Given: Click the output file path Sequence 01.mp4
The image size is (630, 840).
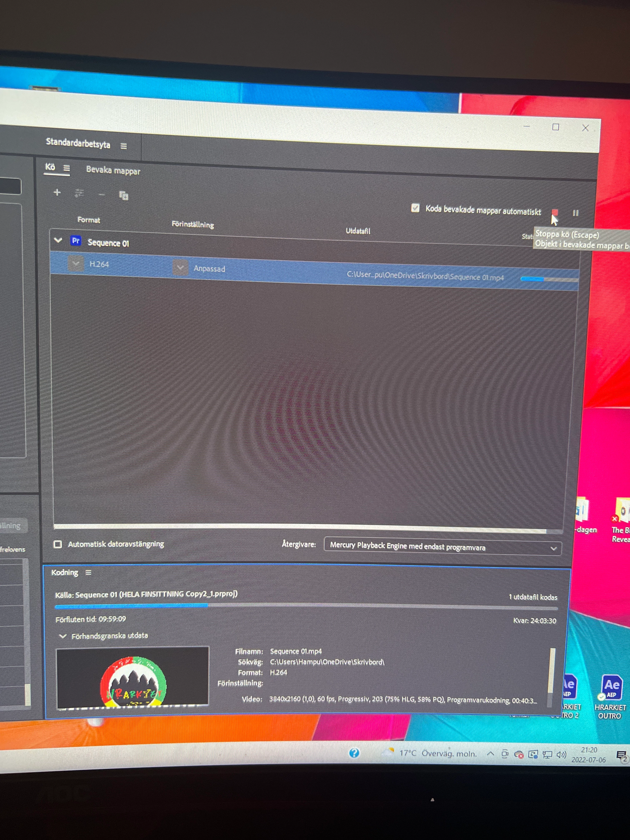Looking at the screenshot, I should [425, 276].
